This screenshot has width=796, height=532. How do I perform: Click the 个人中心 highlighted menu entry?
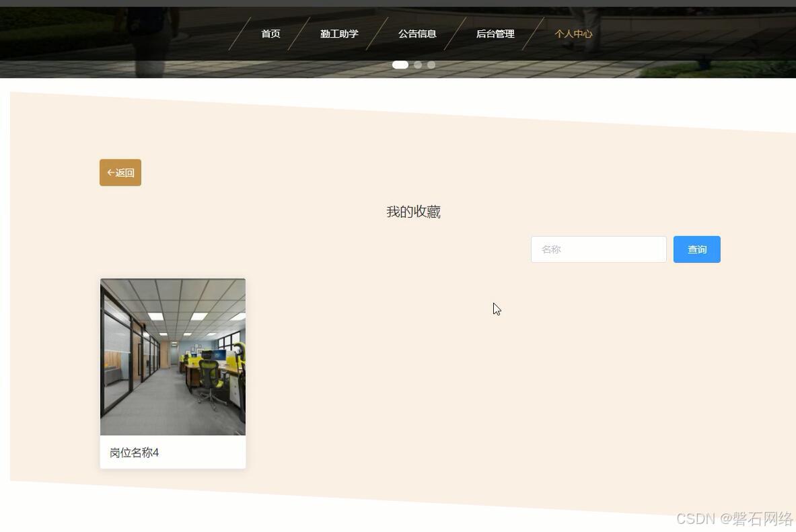click(x=573, y=33)
